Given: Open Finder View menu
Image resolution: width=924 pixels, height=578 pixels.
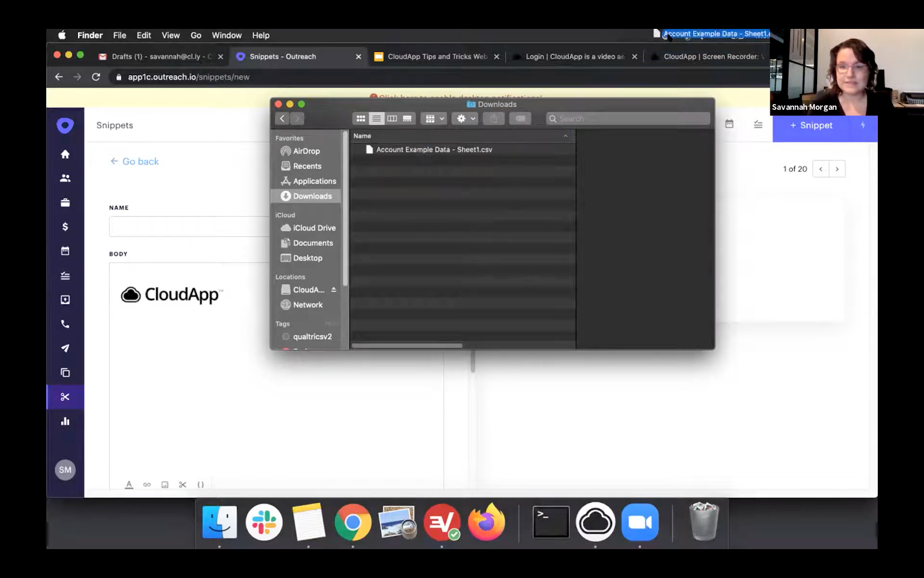Looking at the screenshot, I should pyautogui.click(x=170, y=35).
